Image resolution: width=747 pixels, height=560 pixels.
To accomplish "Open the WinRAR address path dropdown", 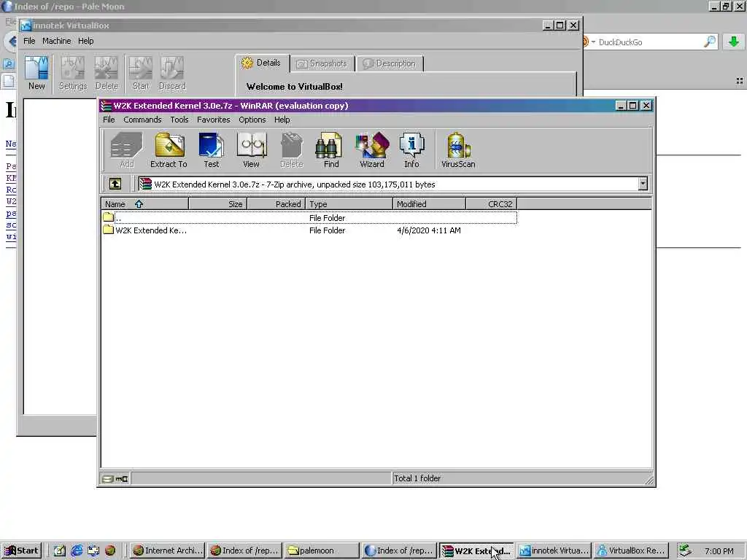I will pyautogui.click(x=643, y=184).
